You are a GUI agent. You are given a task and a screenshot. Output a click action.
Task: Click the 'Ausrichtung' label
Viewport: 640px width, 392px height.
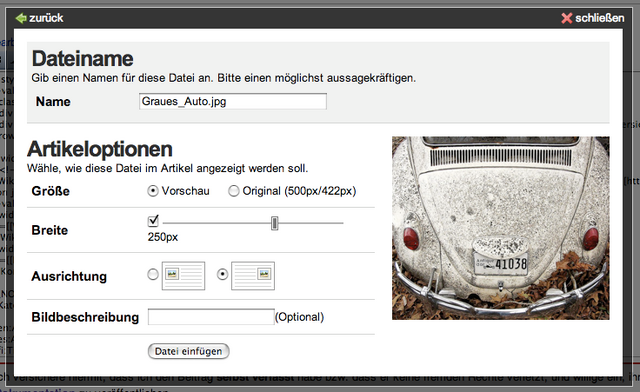pyautogui.click(x=69, y=276)
